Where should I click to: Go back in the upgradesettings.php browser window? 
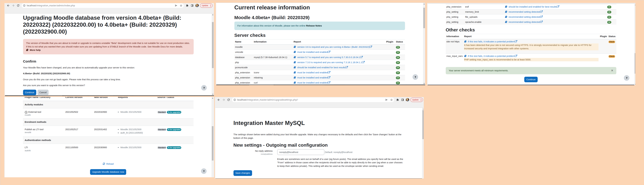click(219, 100)
